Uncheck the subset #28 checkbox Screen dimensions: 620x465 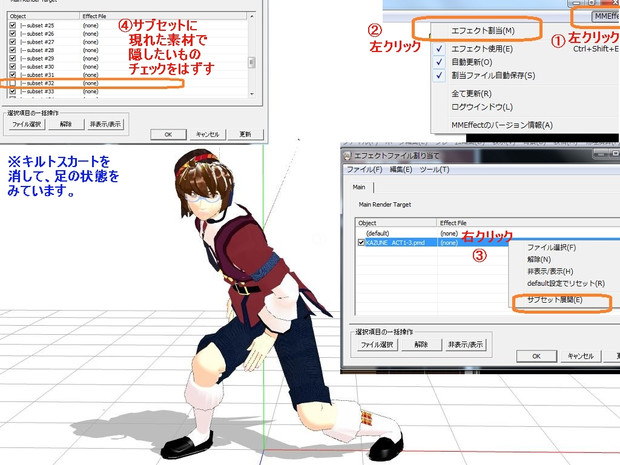point(13,50)
